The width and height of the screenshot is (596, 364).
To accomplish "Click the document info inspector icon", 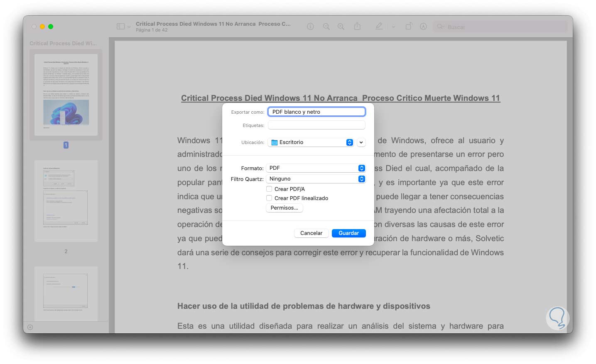I will (x=310, y=27).
